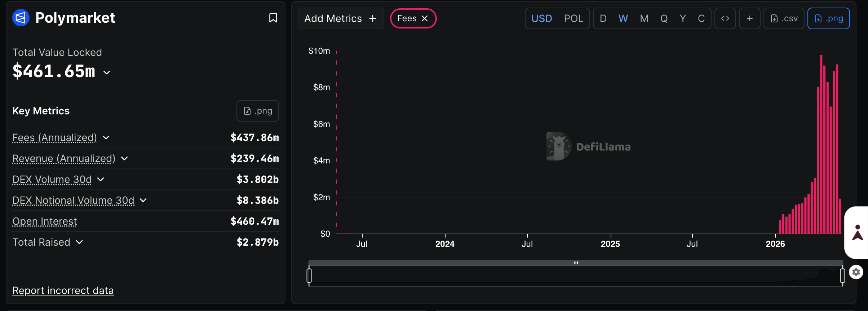
Task: Open Add Metrics menu
Action: point(341,18)
